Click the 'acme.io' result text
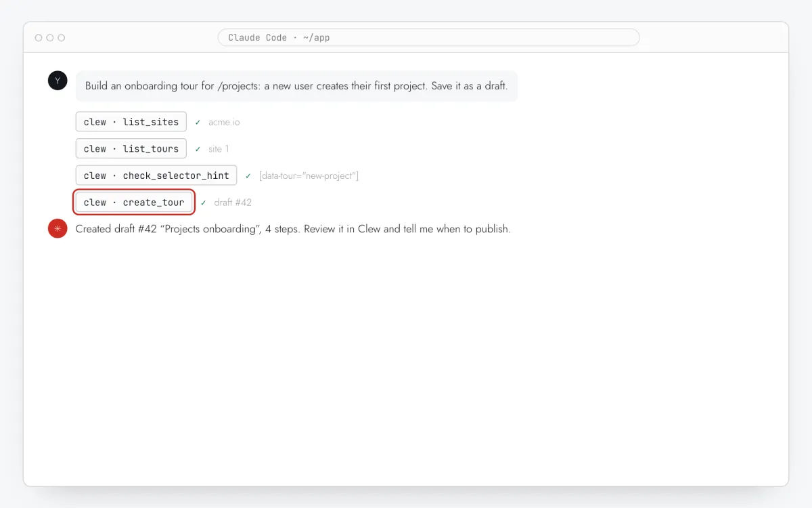 (224, 123)
